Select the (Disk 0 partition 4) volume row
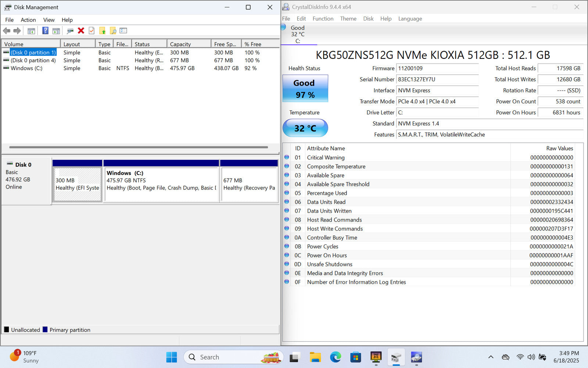Image resolution: width=588 pixels, height=368 pixels. (140, 60)
